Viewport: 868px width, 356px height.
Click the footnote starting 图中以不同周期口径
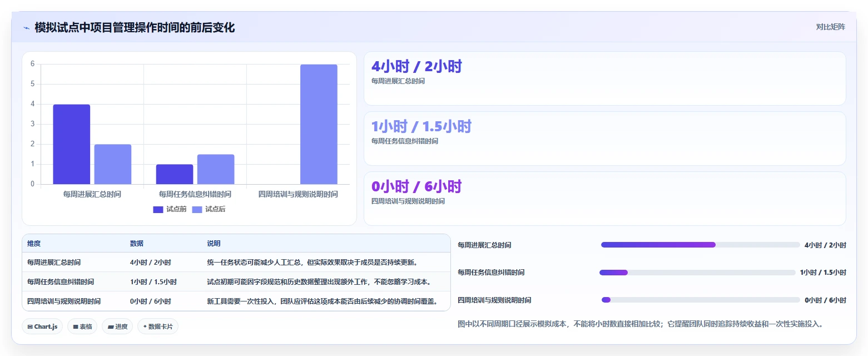(640, 324)
